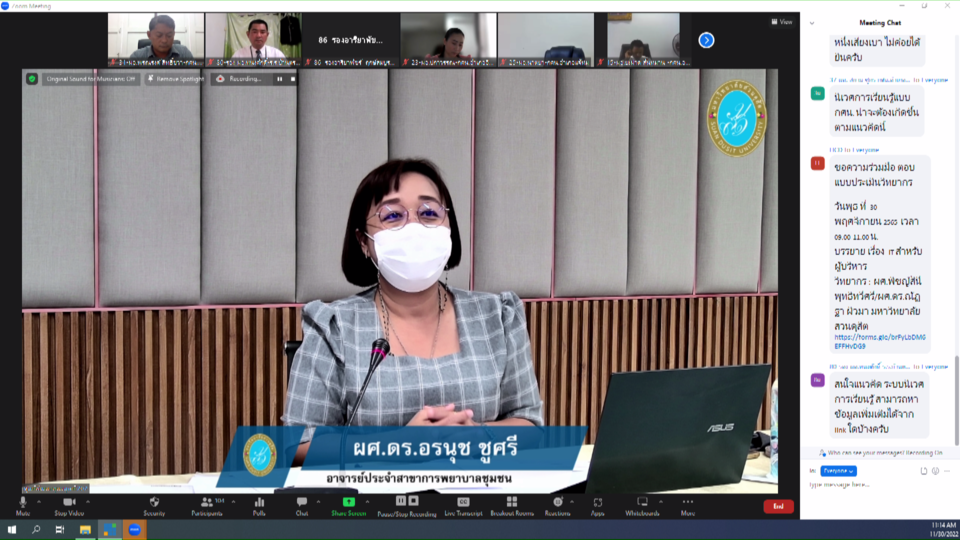This screenshot has width=960, height=540.
Task: Open video options arrow beside Stop Video
Action: [88, 501]
